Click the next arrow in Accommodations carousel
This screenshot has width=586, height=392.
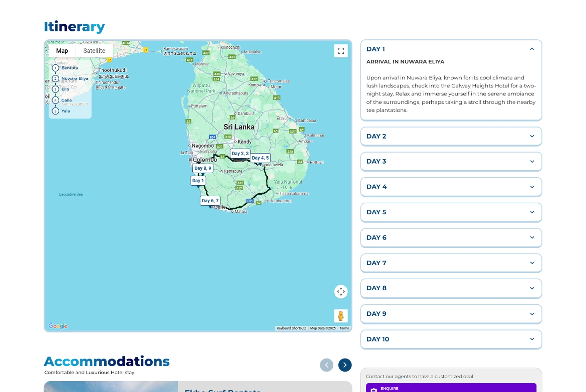[x=345, y=365]
